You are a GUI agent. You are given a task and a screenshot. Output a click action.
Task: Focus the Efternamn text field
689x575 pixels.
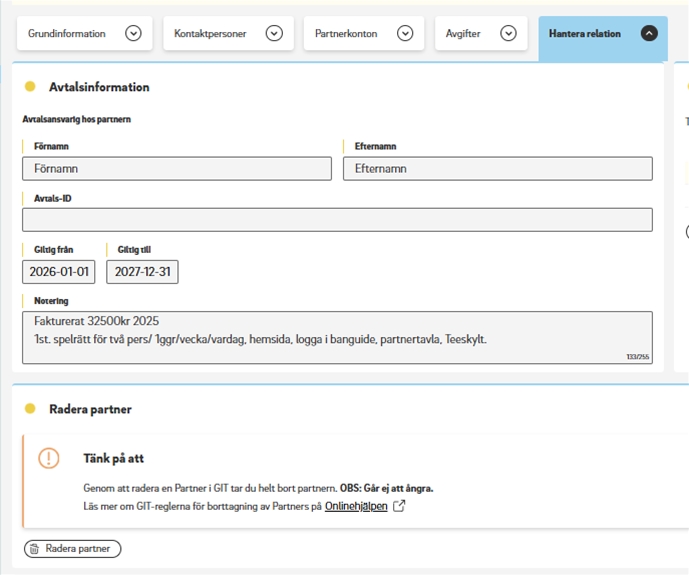(497, 169)
